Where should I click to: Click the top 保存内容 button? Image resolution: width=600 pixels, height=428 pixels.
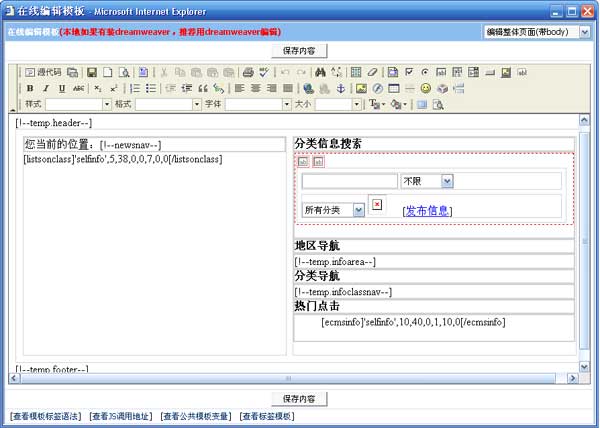pos(299,50)
